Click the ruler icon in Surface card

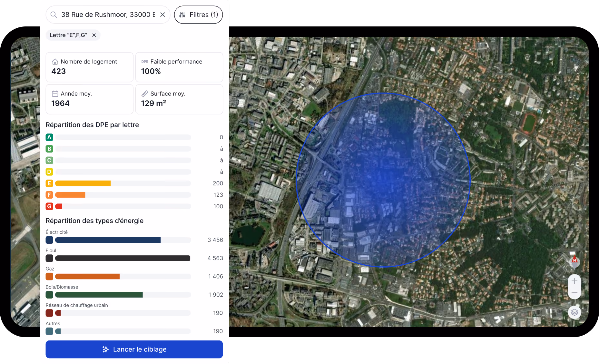coord(145,93)
